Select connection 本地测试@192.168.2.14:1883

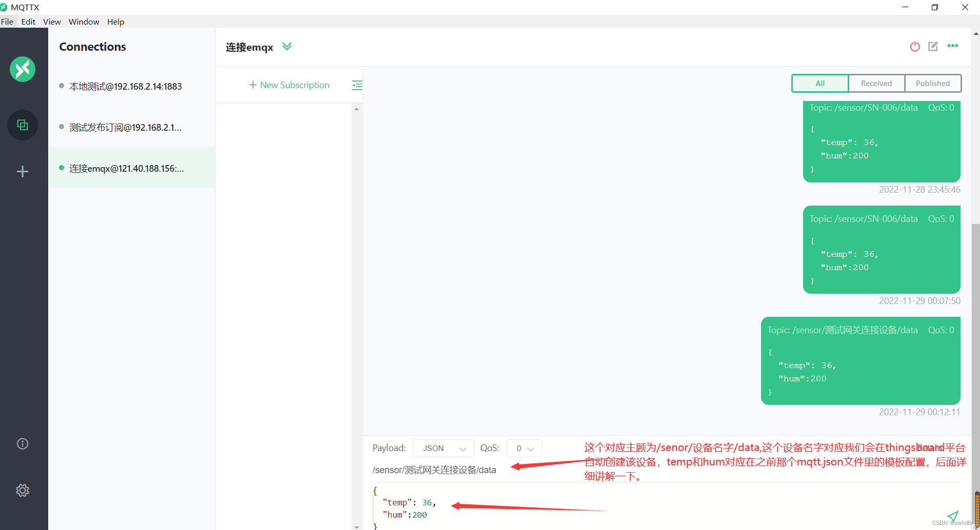pyautogui.click(x=132, y=86)
